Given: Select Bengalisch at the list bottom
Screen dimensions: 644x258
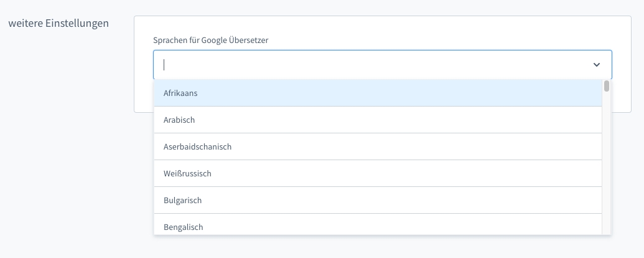Looking at the screenshot, I should tap(183, 227).
